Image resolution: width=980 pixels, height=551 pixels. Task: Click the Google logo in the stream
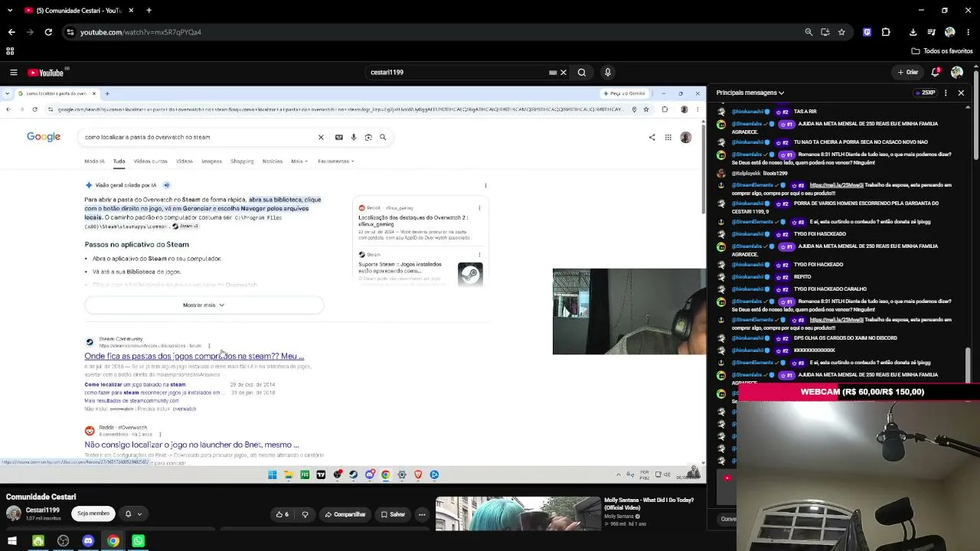44,137
